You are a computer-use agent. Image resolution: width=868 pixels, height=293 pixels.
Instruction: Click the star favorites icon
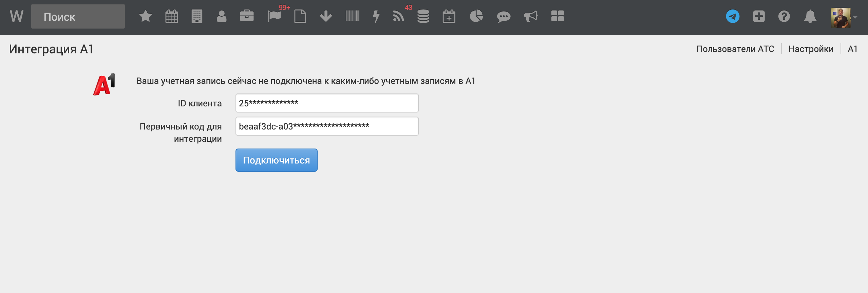[145, 16]
